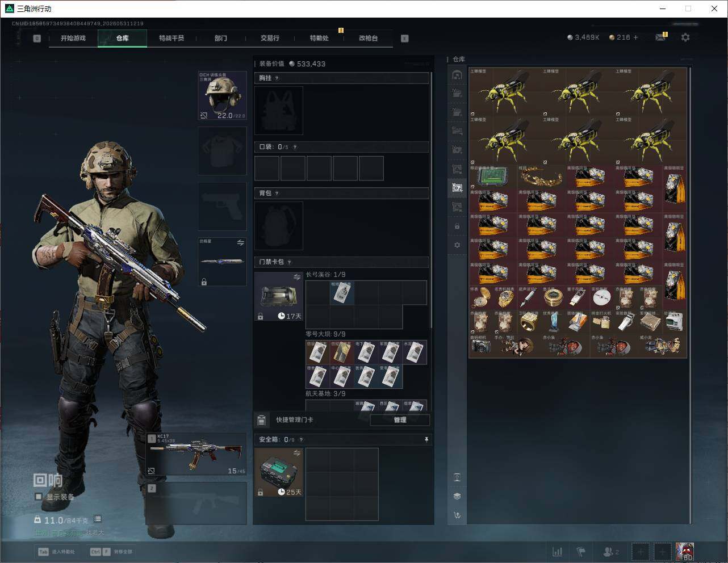
Task: Select the gold ring item in warehouse
Action: 529,322
